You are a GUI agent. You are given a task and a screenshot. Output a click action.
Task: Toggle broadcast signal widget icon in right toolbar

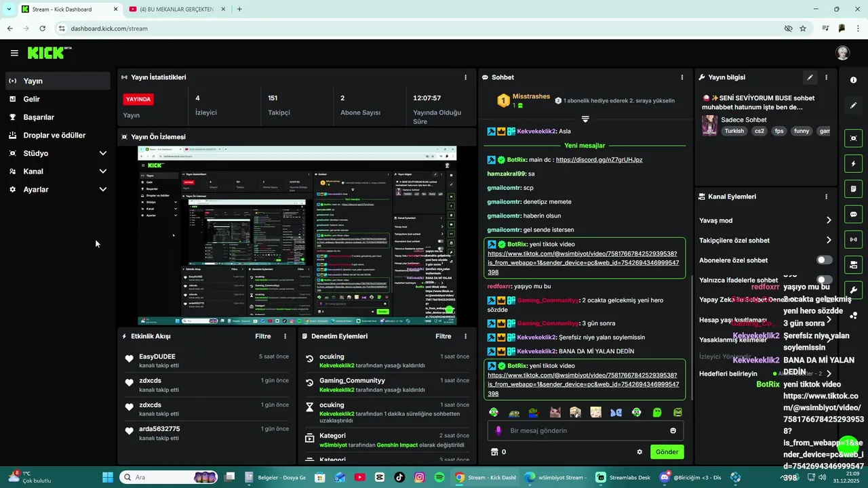click(853, 239)
